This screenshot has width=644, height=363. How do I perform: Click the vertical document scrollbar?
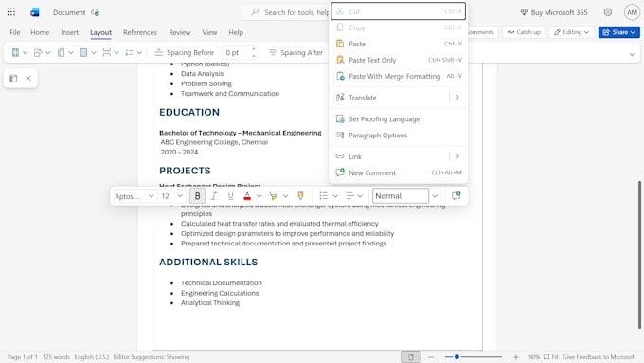coord(639,254)
